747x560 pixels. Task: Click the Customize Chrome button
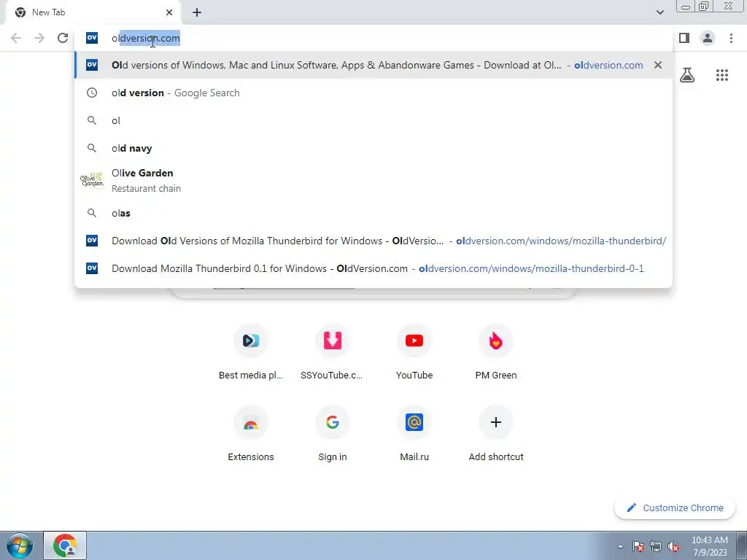(x=675, y=508)
